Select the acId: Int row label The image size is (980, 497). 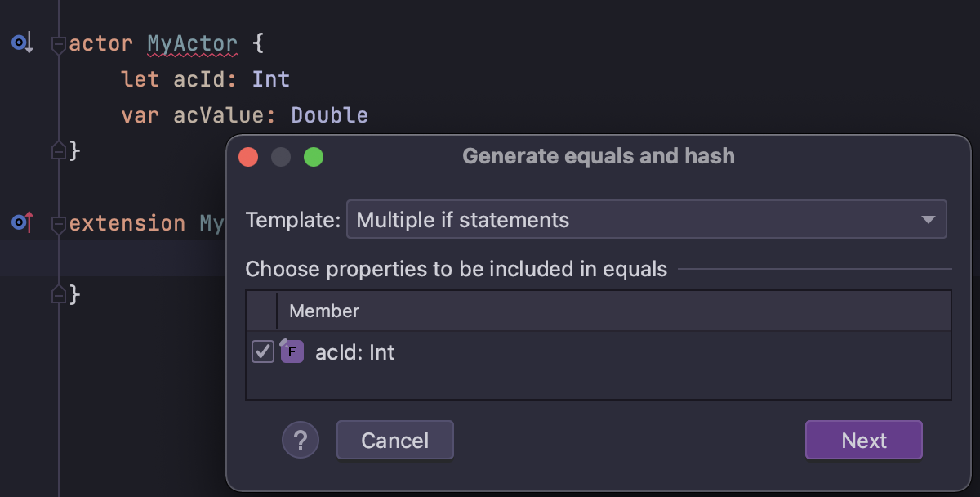pos(354,352)
